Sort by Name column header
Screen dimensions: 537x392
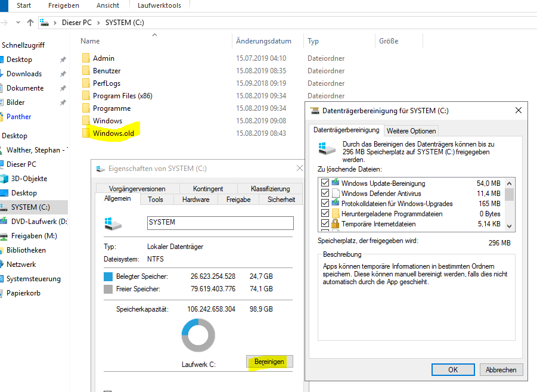90,41
